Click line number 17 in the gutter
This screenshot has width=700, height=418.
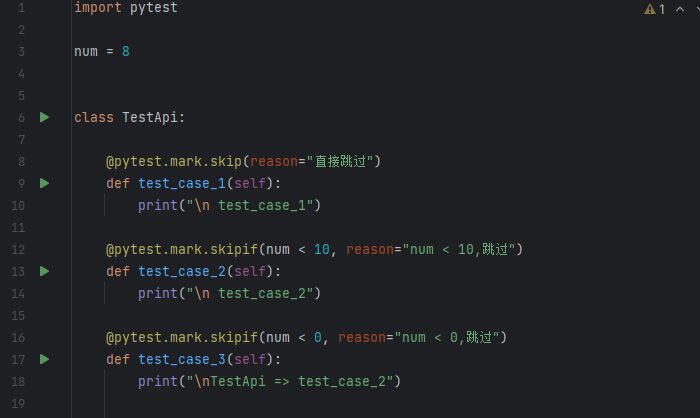(18, 359)
